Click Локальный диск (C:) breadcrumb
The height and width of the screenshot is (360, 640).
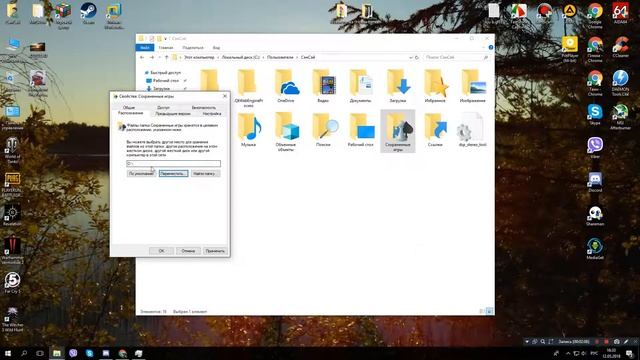pos(241,58)
